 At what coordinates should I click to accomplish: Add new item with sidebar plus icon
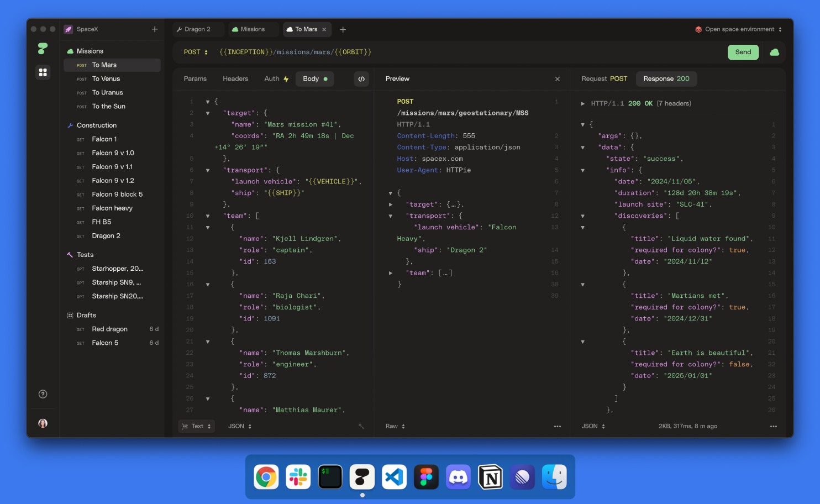point(155,29)
